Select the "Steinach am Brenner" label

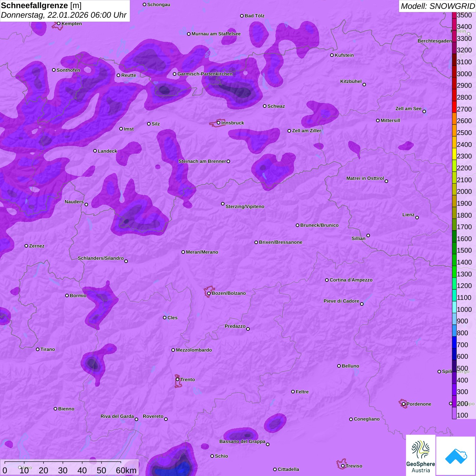(x=202, y=161)
